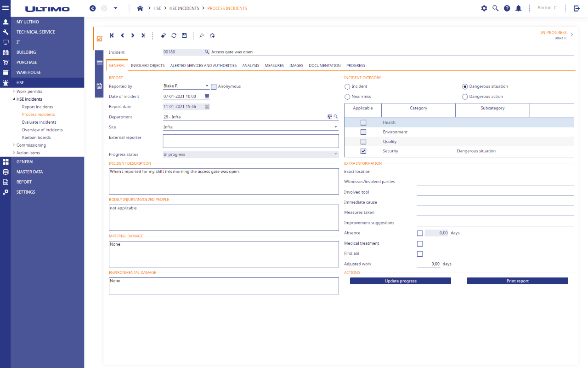Expand the Commissioning tree node
This screenshot has height=368, width=588.
[x=14, y=145]
